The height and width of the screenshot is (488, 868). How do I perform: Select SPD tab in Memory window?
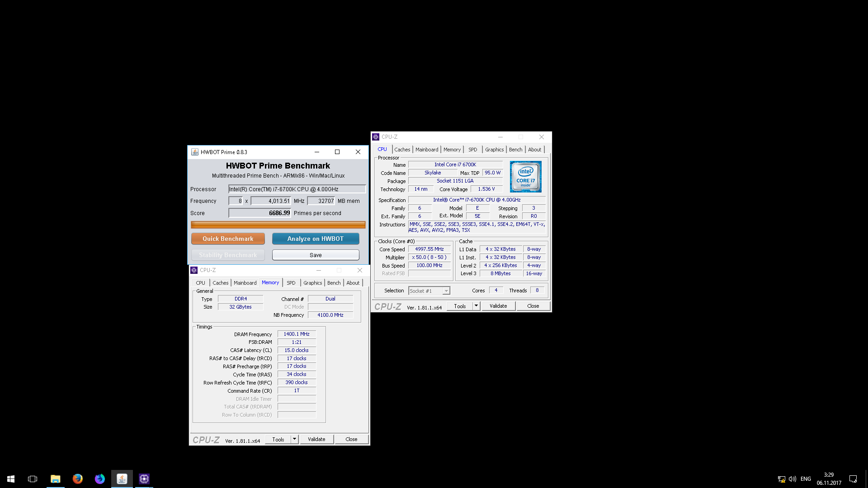pyautogui.click(x=291, y=283)
